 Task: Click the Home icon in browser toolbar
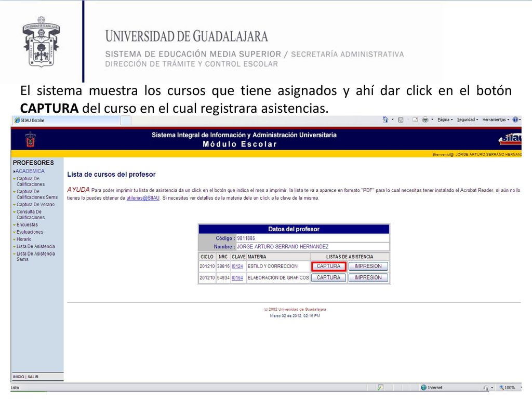point(385,120)
